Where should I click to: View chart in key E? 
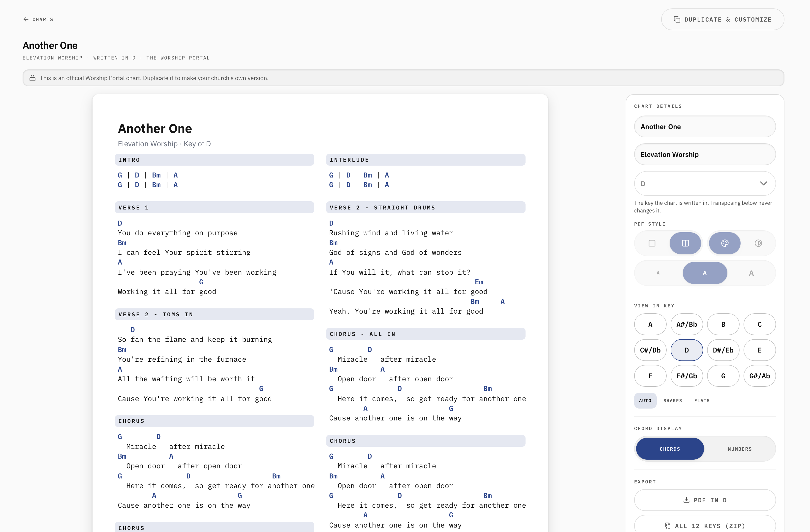pyautogui.click(x=759, y=350)
